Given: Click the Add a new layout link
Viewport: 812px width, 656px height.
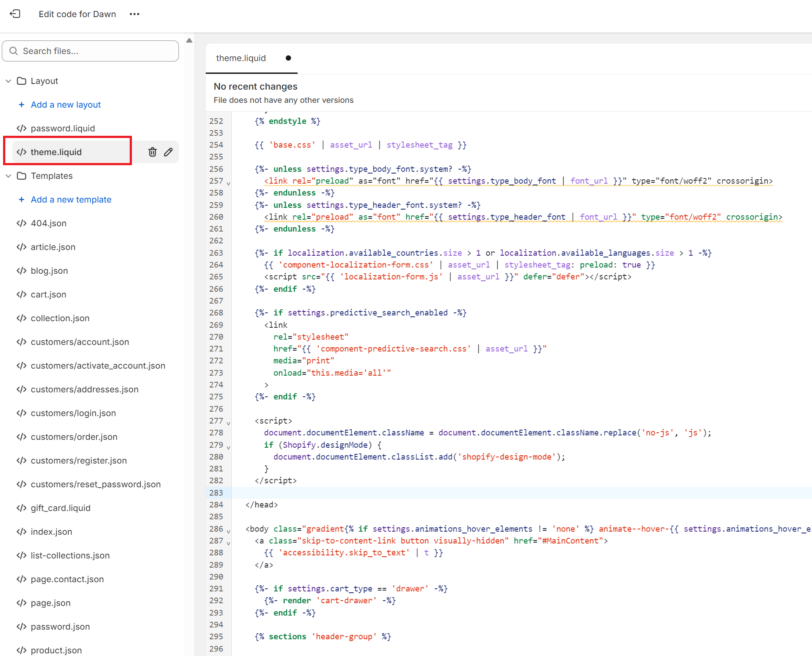Looking at the screenshot, I should tap(66, 105).
